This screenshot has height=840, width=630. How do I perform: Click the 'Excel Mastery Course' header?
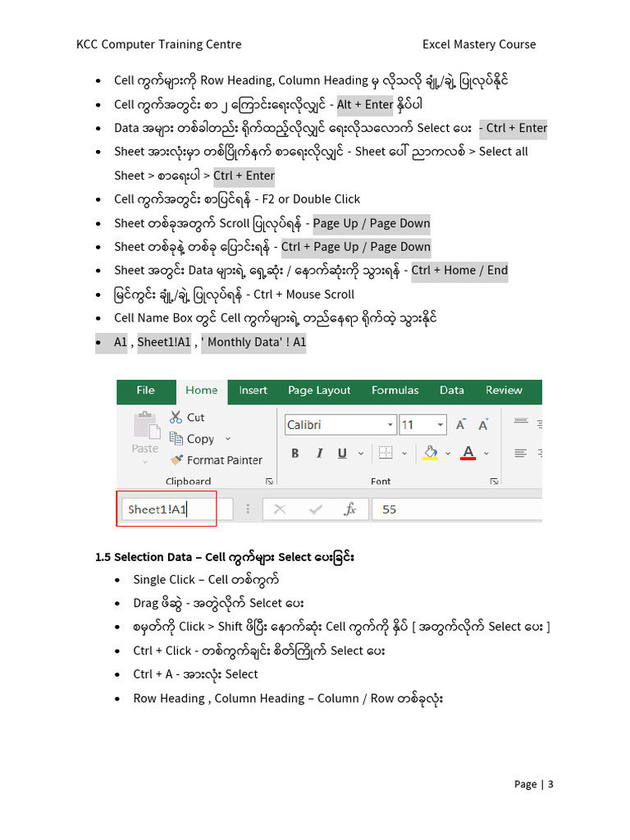point(479,44)
